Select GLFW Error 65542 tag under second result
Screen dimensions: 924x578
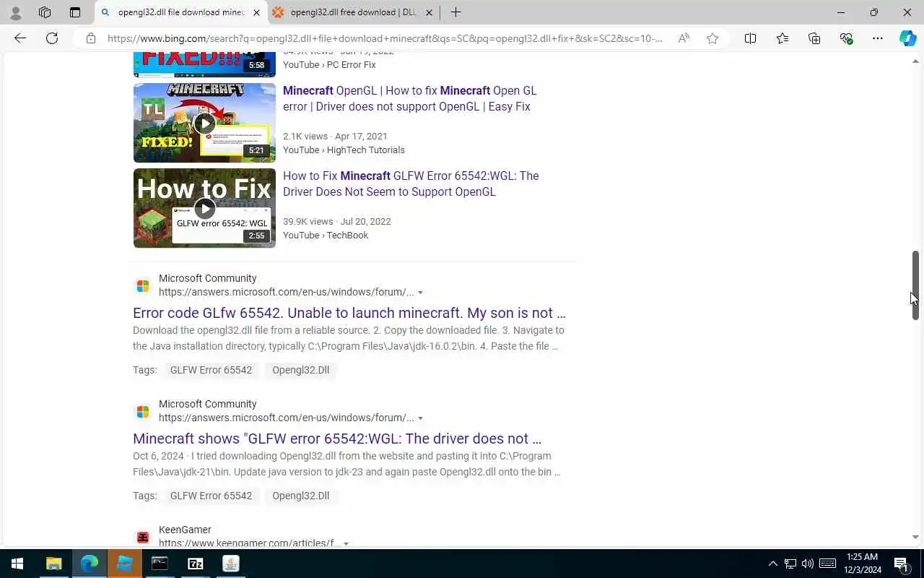coord(211,496)
